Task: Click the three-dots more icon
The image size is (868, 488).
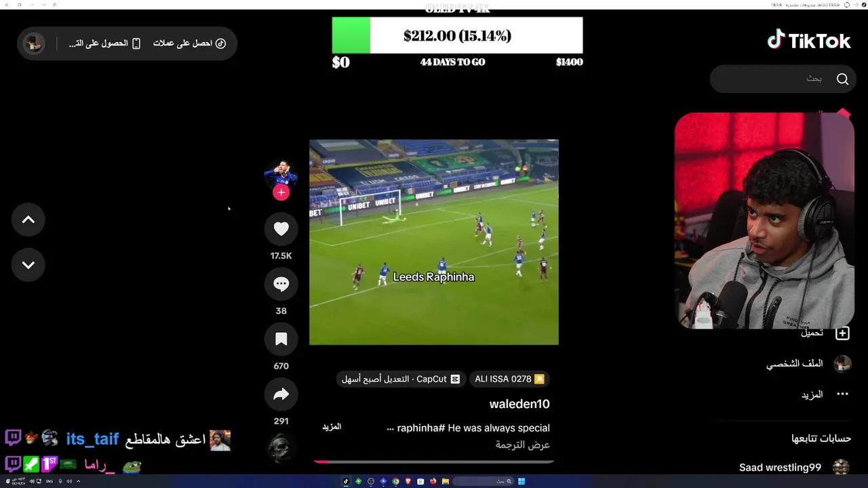Action: (842, 394)
